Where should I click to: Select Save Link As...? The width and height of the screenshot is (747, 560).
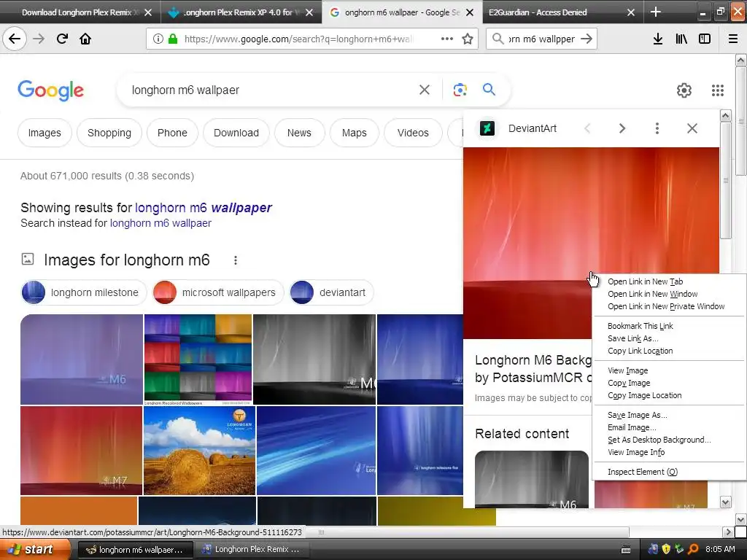[x=632, y=338]
